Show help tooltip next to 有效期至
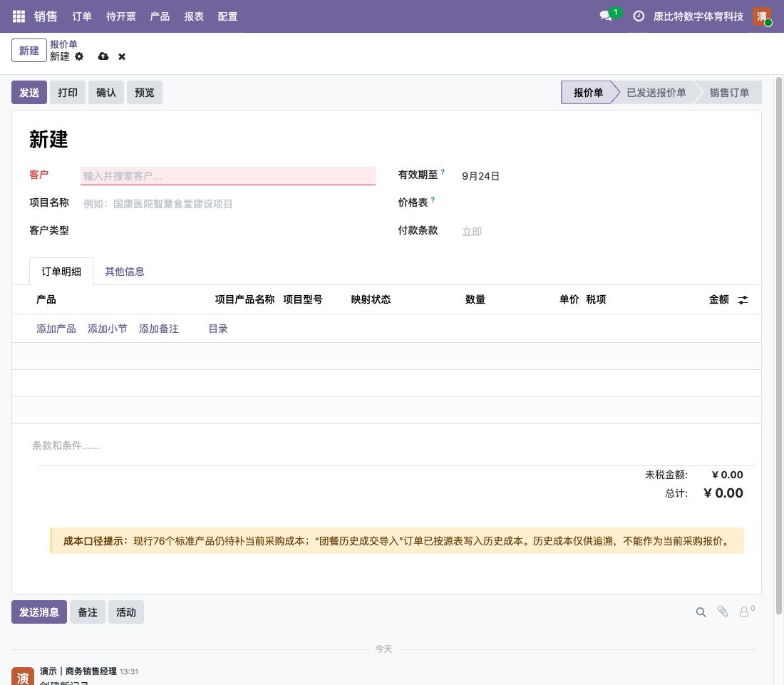Screen dimensions: 784x685 click(443, 172)
